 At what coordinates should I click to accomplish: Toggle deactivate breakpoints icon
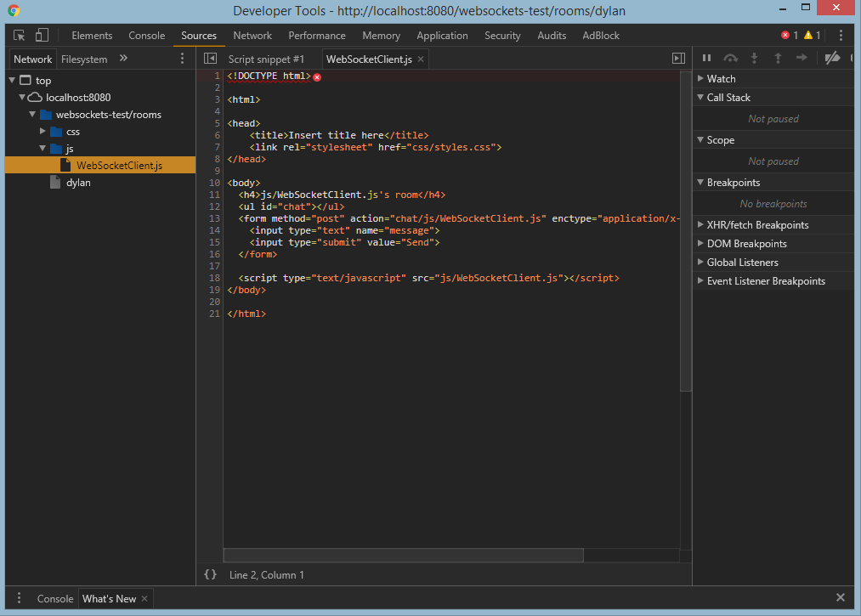click(x=832, y=58)
